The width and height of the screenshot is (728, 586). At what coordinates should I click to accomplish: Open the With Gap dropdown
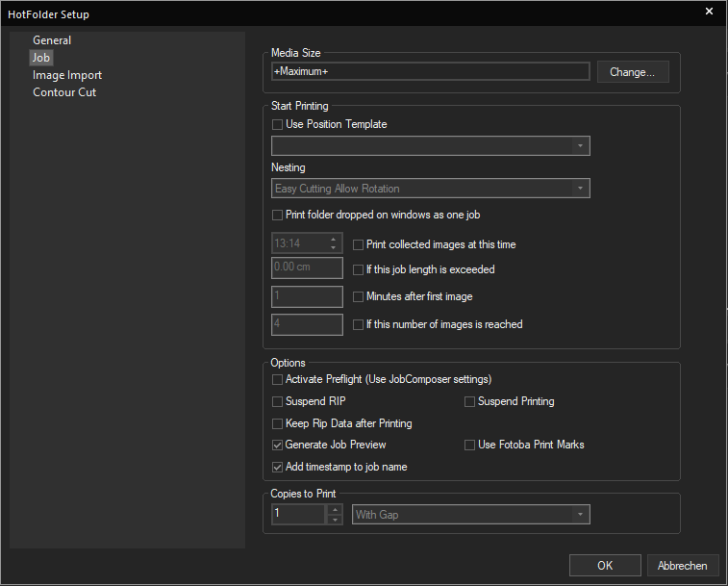pyautogui.click(x=471, y=515)
